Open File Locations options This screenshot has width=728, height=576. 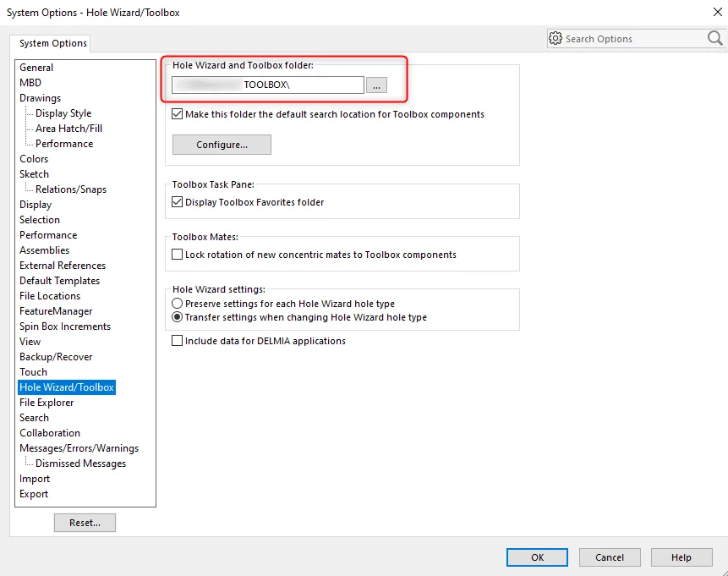50,296
